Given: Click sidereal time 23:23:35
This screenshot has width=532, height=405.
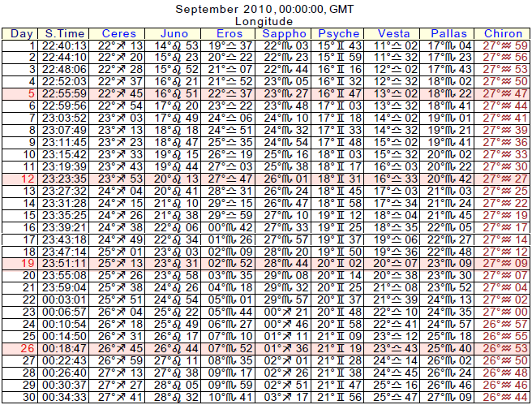Looking at the screenshot, I should click(x=64, y=179).
